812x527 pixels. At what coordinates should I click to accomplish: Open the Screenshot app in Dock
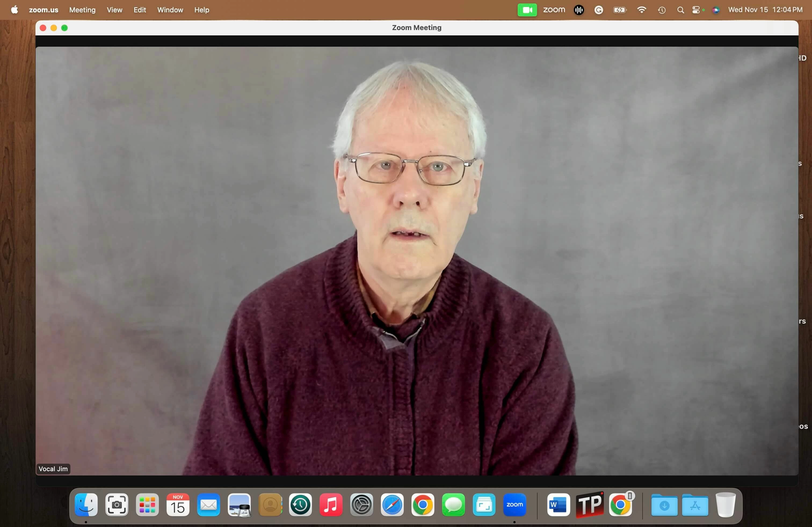pyautogui.click(x=117, y=504)
